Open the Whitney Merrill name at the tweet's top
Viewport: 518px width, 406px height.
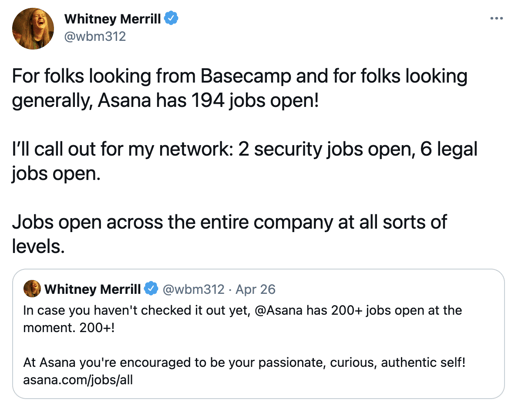click(112, 19)
